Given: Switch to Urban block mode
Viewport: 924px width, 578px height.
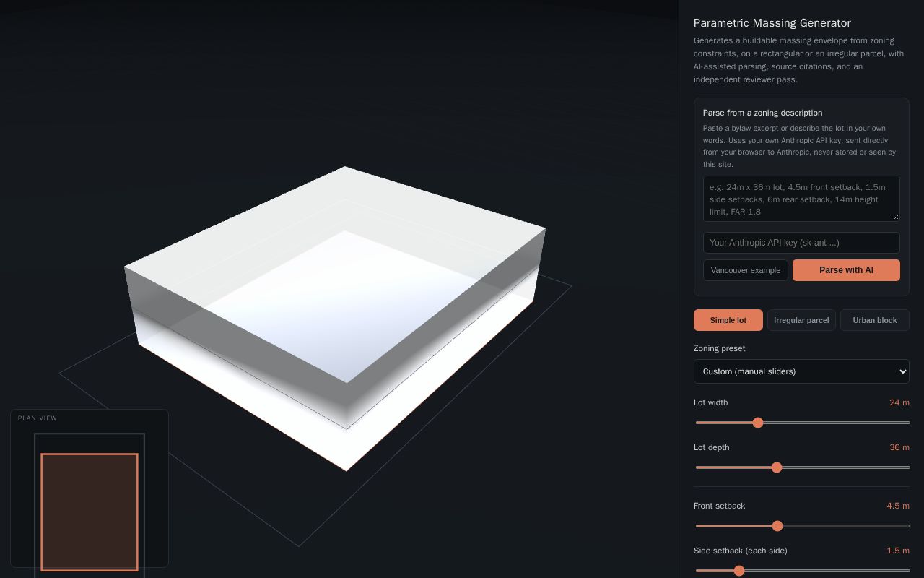Looking at the screenshot, I should [875, 320].
